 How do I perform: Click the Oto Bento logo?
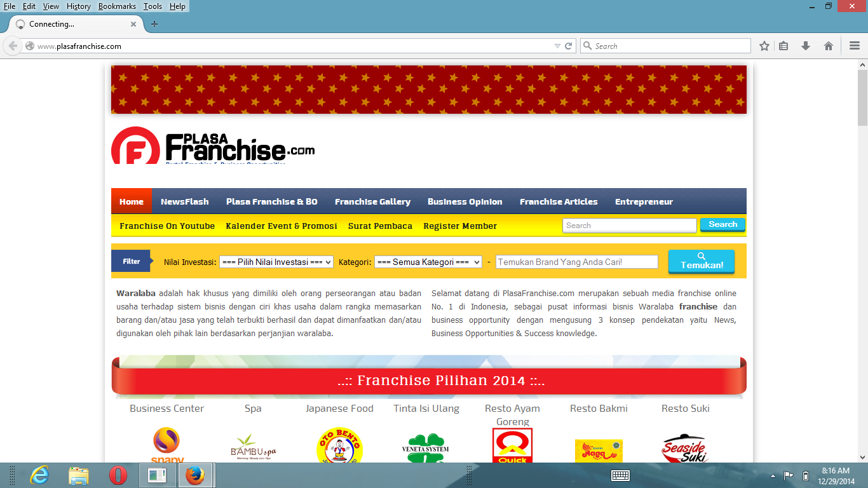[339, 445]
